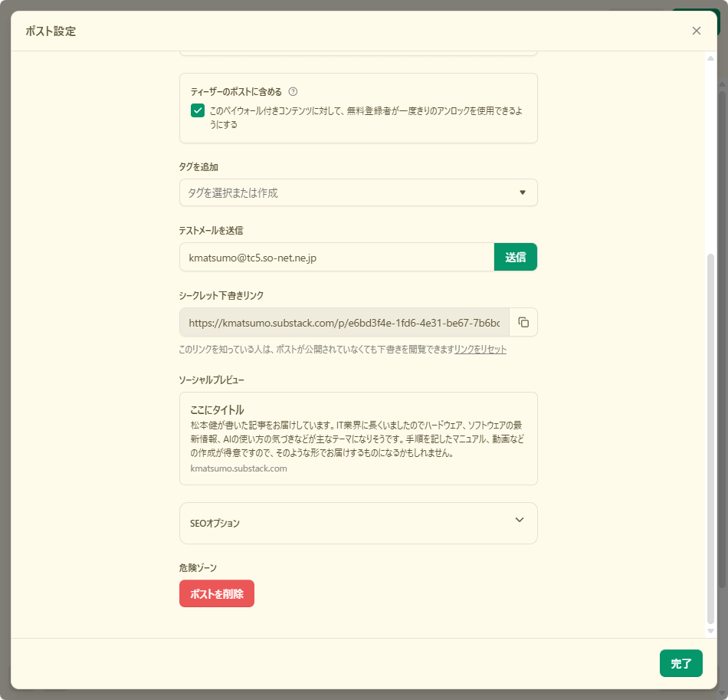
Task: Click the tag dropdown arrow
Action: pyautogui.click(x=523, y=192)
